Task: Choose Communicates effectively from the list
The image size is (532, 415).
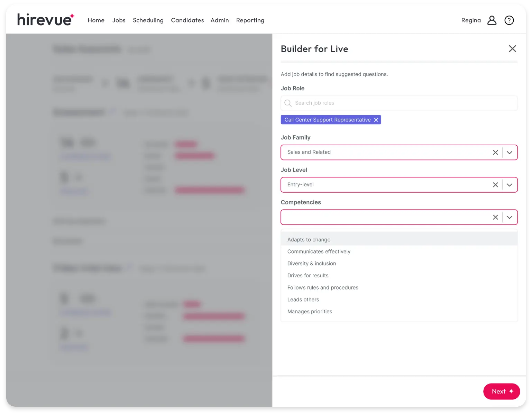Action: tap(319, 251)
